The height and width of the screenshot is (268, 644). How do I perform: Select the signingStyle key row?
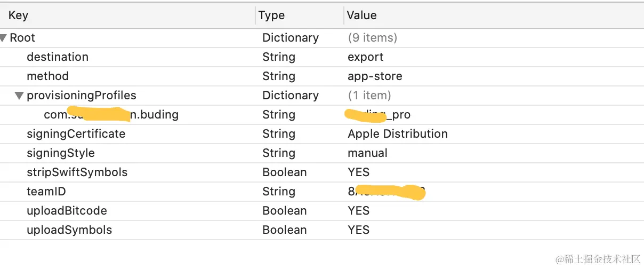(x=61, y=153)
